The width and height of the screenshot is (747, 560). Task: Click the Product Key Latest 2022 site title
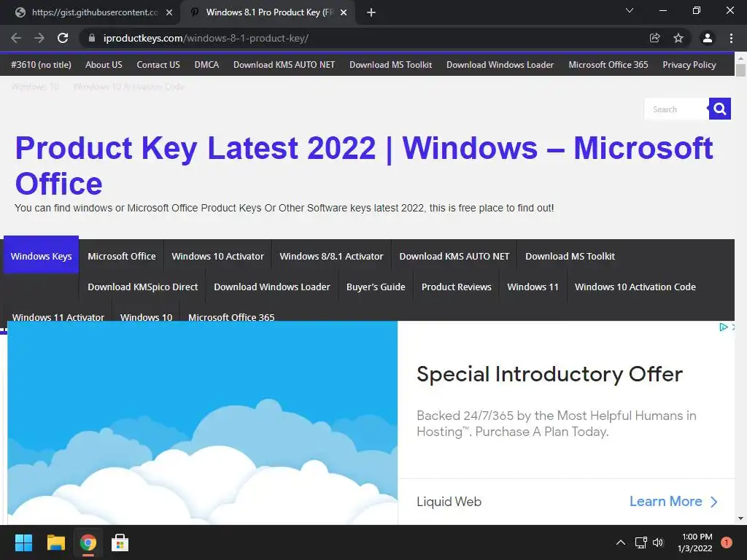coord(364,166)
